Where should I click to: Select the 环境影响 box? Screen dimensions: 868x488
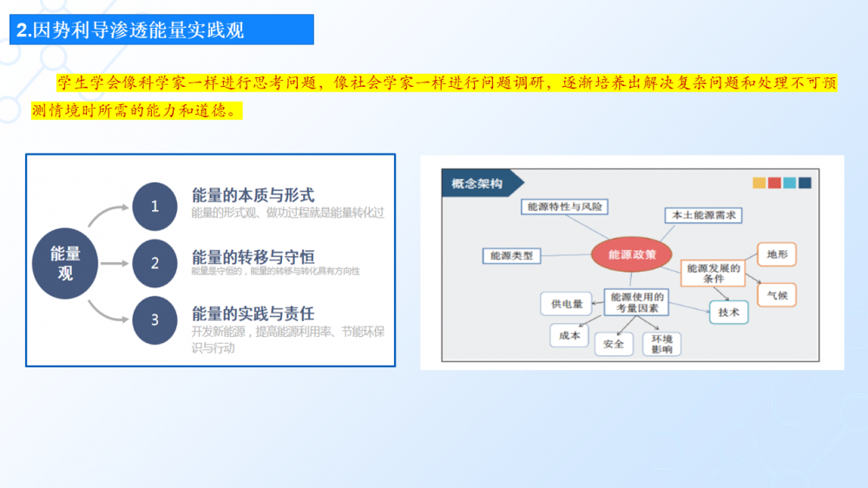[x=661, y=344]
